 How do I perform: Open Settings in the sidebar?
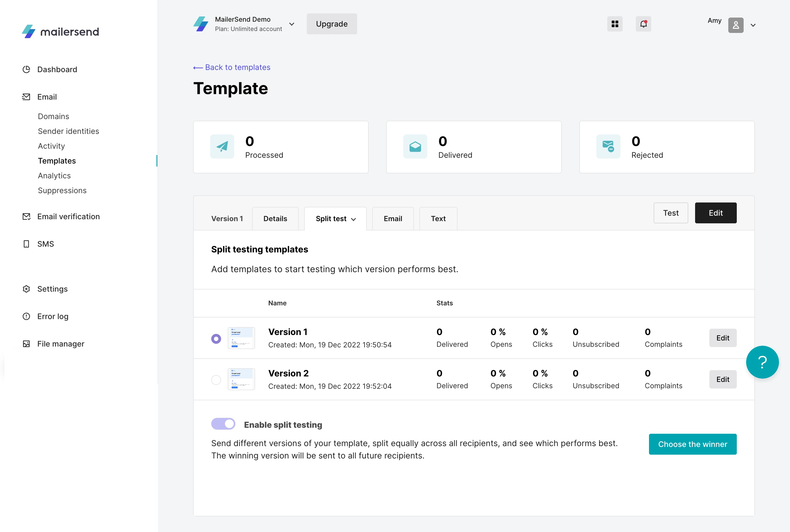[52, 289]
